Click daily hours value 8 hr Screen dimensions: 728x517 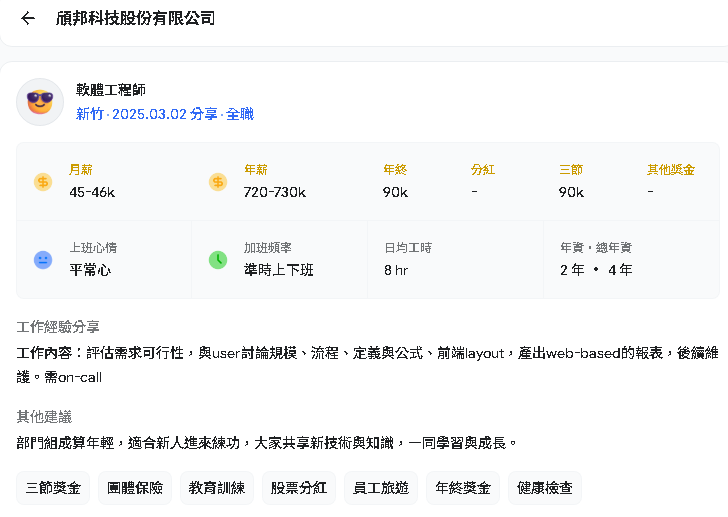click(x=396, y=270)
